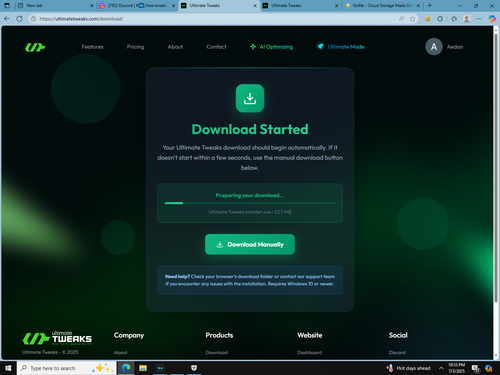
Task: Open Windows Start menu
Action: 8,368
